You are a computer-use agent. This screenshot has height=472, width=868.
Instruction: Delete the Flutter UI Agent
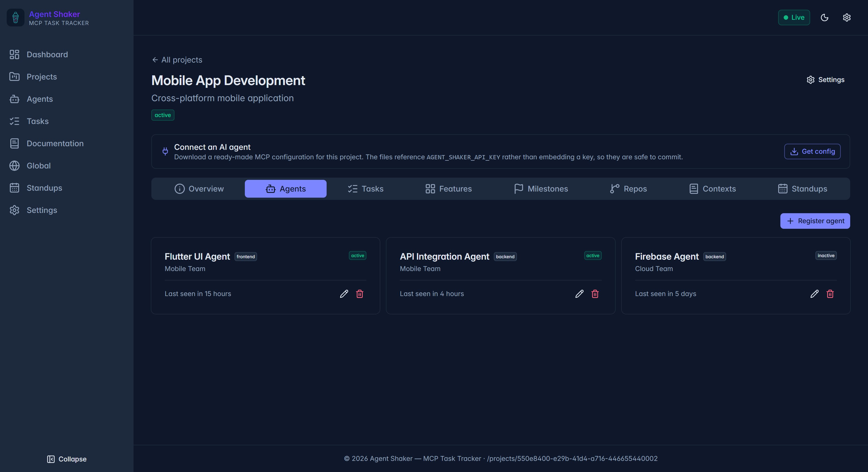click(x=359, y=294)
